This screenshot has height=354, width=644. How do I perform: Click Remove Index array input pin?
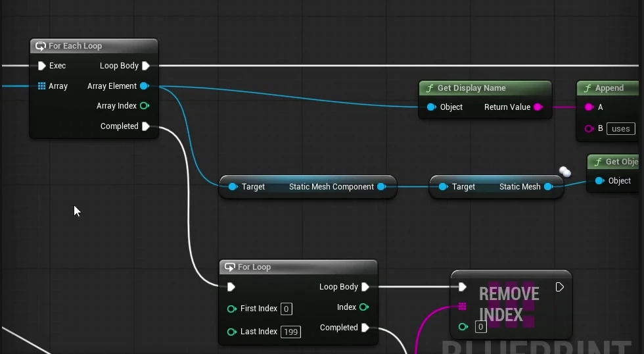[x=463, y=307]
